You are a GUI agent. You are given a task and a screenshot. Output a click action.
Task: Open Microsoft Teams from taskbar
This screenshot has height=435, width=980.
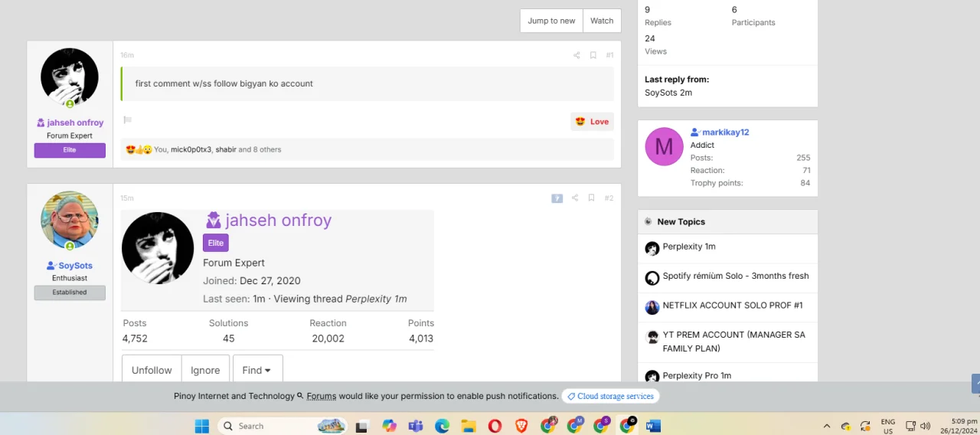tap(415, 426)
